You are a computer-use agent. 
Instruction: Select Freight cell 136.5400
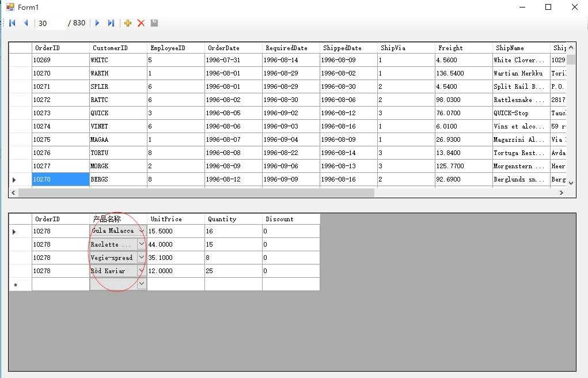pyautogui.click(x=464, y=73)
